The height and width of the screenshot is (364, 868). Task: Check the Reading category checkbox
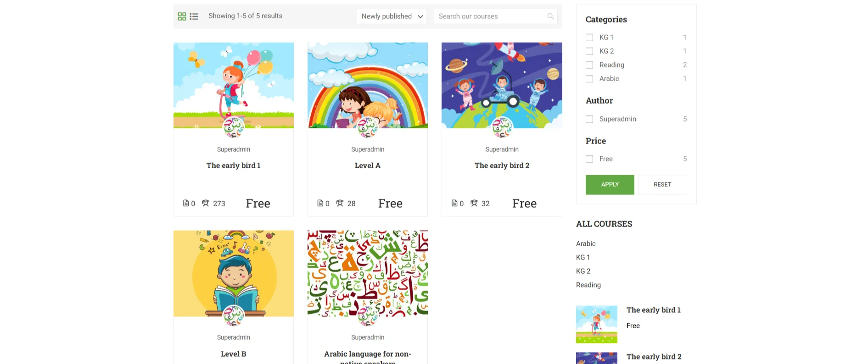pyautogui.click(x=589, y=65)
